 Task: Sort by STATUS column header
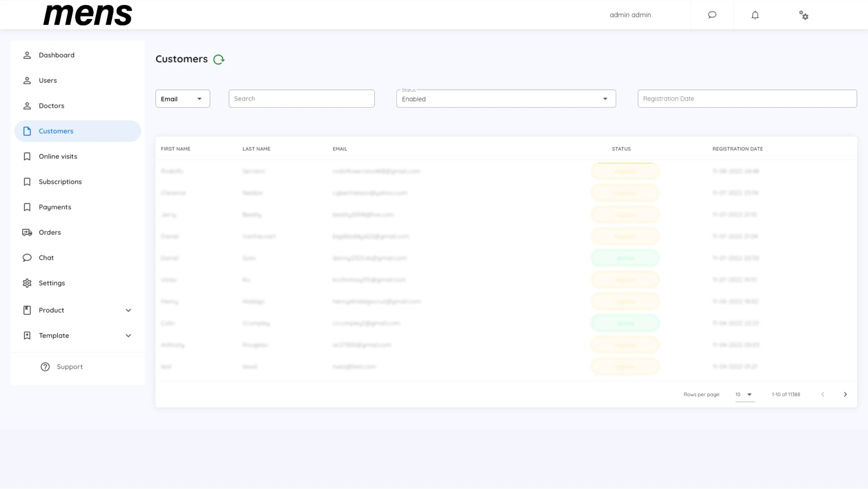pos(621,149)
